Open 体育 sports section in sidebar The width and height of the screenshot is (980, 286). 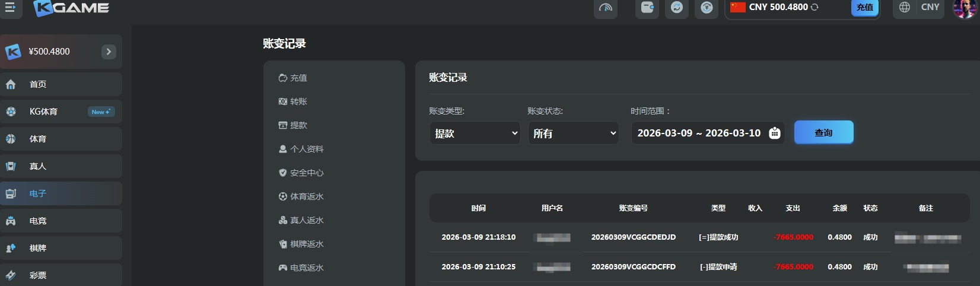click(61, 139)
